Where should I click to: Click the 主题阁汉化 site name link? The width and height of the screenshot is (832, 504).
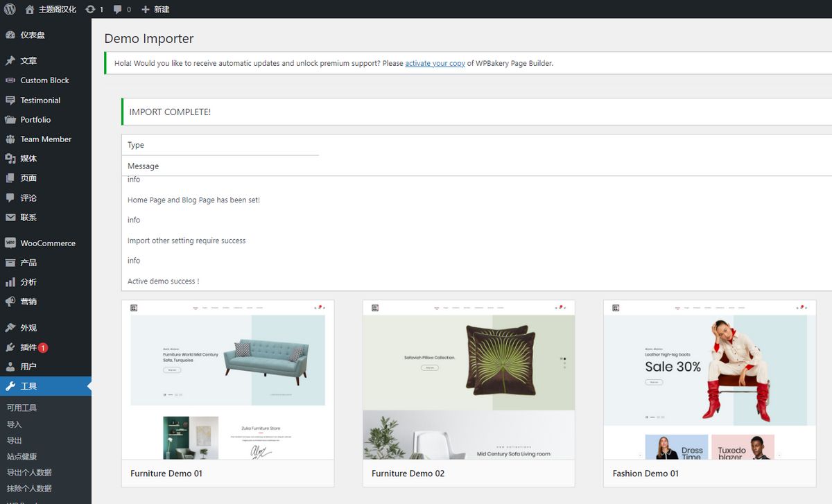pyautogui.click(x=58, y=10)
